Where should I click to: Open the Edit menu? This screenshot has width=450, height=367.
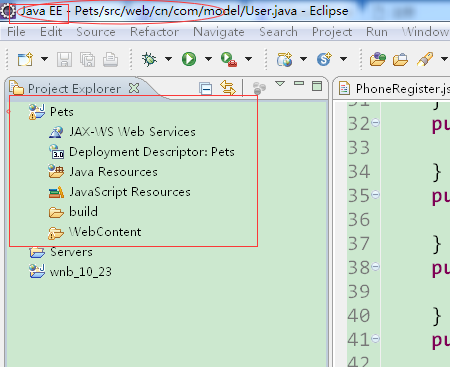point(51,32)
